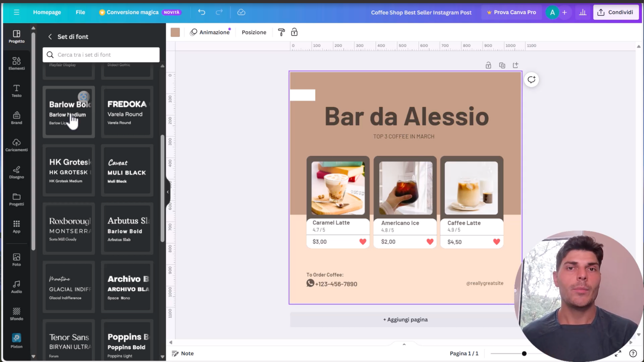
Task: Collapse the side panel with arrow handle
Action: point(168,192)
